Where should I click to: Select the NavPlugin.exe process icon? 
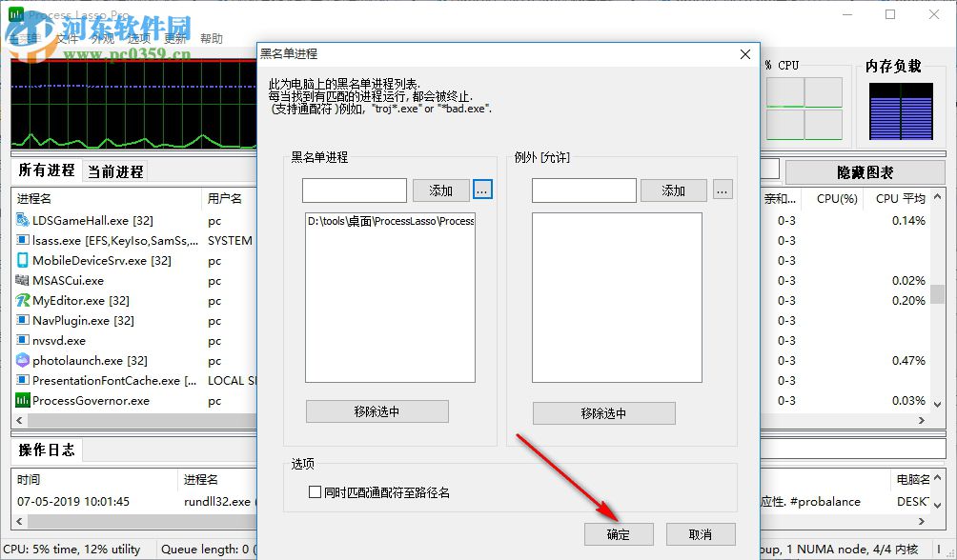[22, 320]
